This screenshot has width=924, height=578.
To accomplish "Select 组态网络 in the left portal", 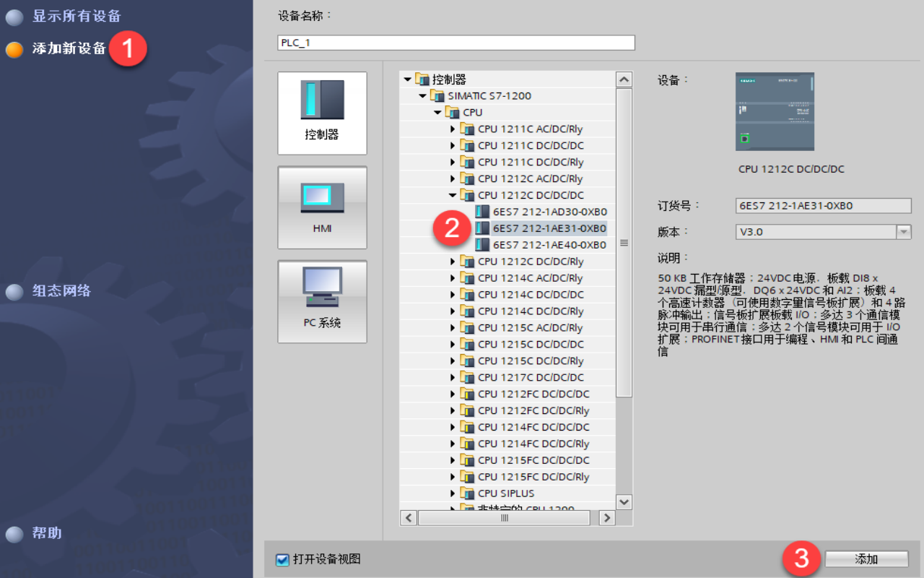I will pyautogui.click(x=61, y=291).
